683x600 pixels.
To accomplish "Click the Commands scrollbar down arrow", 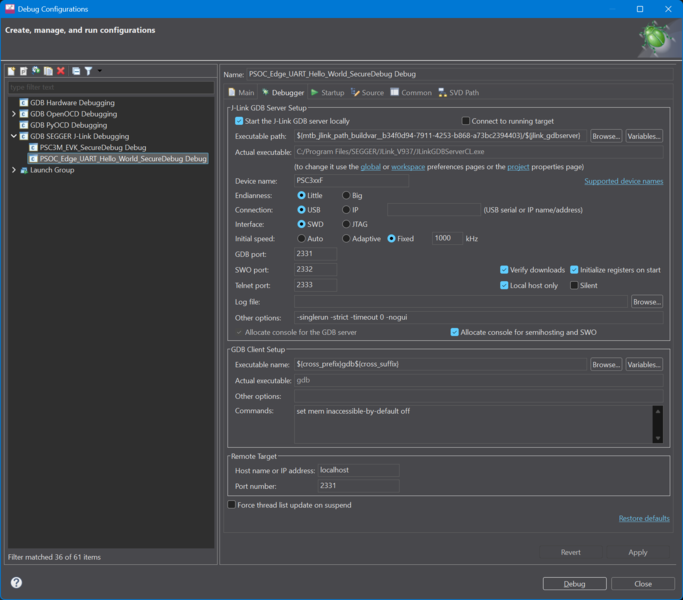I will click(x=658, y=438).
